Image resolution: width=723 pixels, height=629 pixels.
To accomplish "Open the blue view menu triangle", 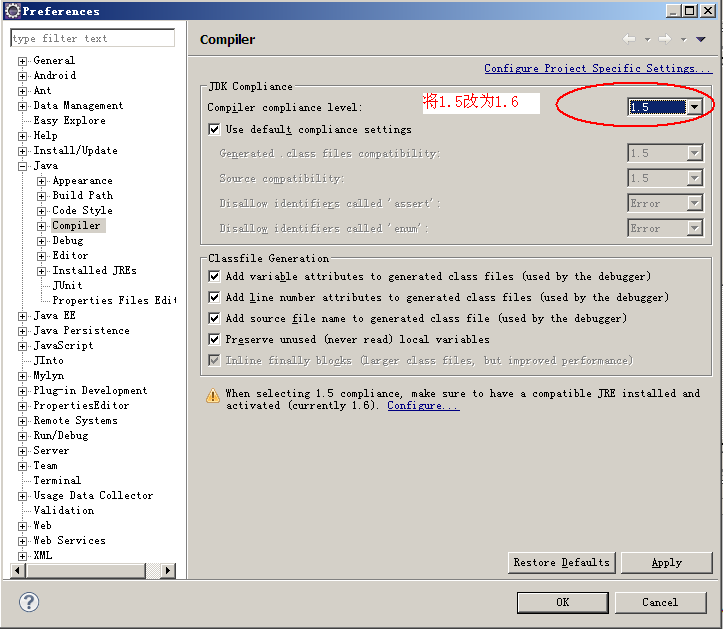I will click(700, 40).
